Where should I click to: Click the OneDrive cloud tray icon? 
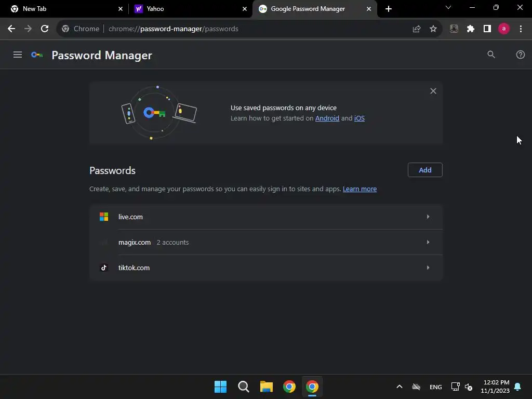pyautogui.click(x=416, y=387)
